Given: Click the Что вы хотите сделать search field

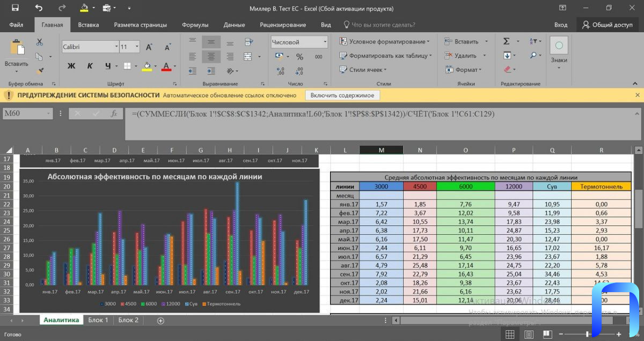Looking at the screenshot, I should 379,25.
